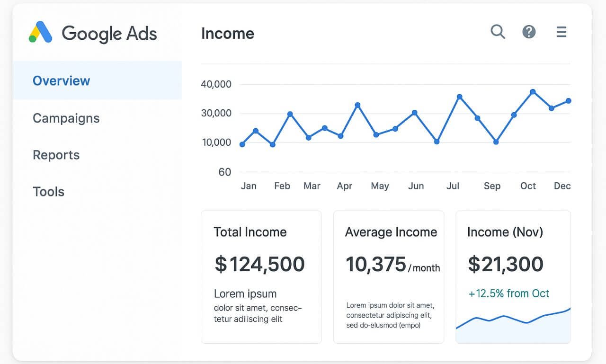Click the last data point above Dec

pyautogui.click(x=568, y=101)
